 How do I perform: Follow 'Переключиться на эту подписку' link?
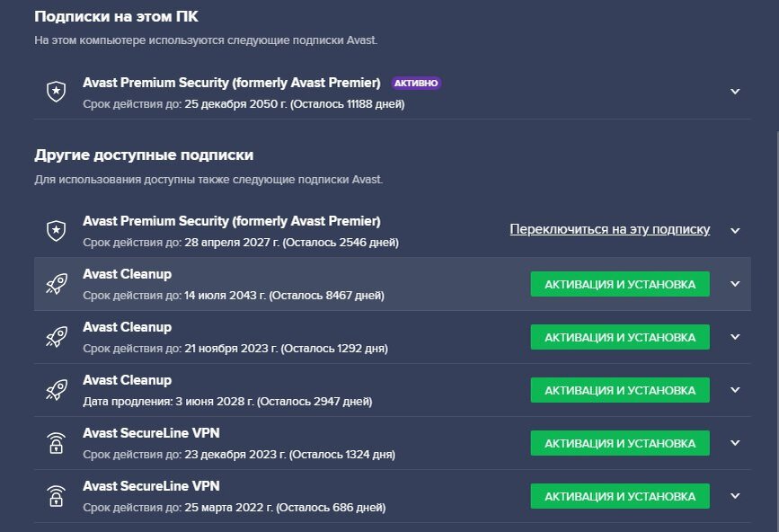click(x=609, y=229)
